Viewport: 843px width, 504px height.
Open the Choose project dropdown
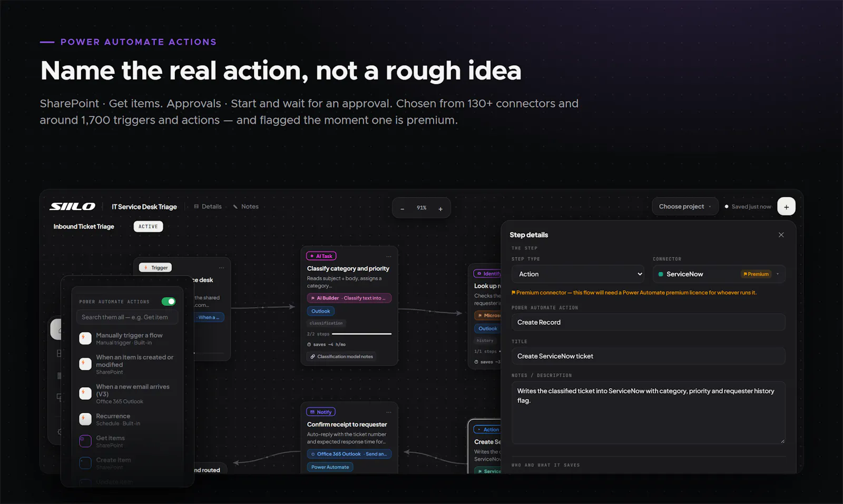tap(685, 206)
